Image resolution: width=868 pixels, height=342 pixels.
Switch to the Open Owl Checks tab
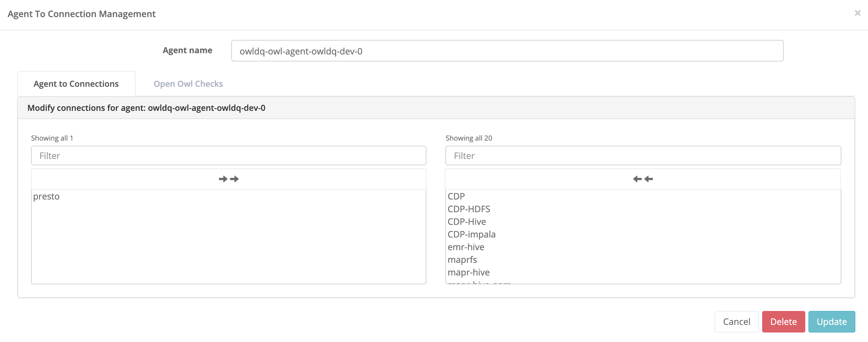coord(188,84)
